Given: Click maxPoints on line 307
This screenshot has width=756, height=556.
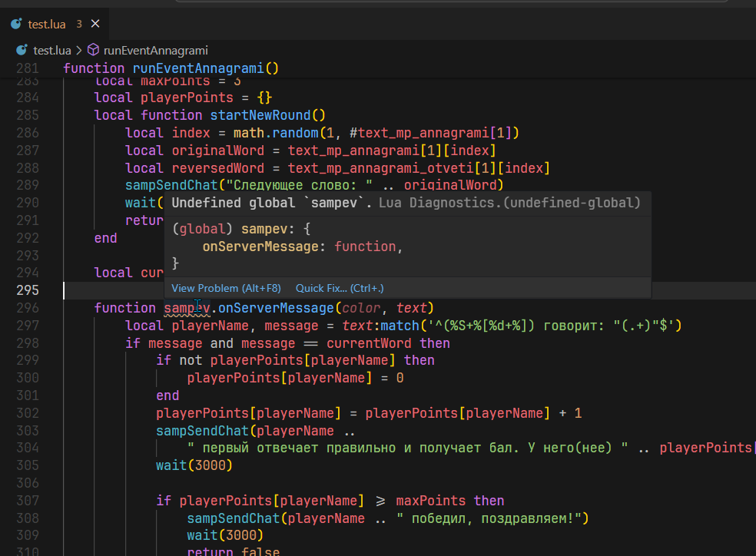Looking at the screenshot, I should pos(430,501).
